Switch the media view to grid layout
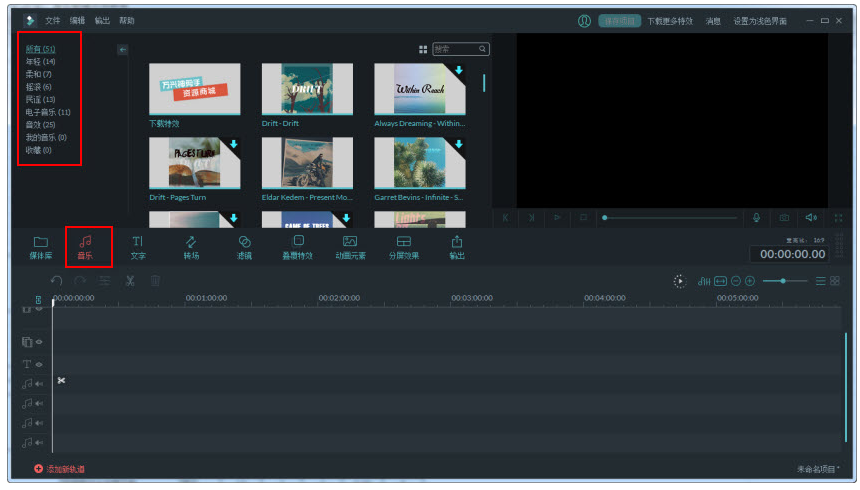This screenshot has height=490, width=860. 423,49
